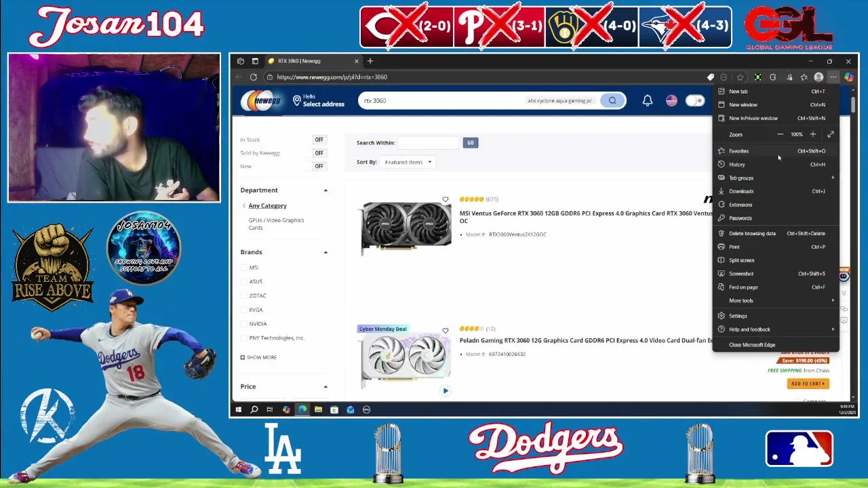
Task: Toggle the New filter switch
Action: pyautogui.click(x=319, y=166)
